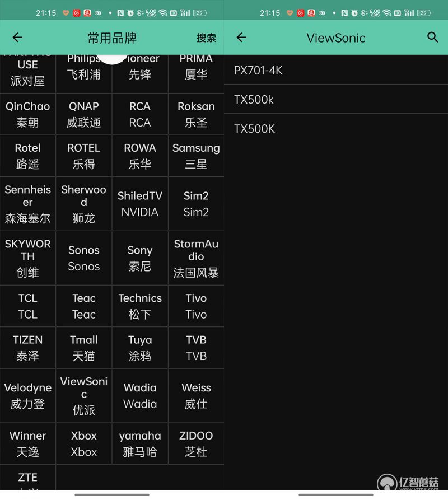
Task: Choose the Technics 松下 brand
Action: (x=140, y=306)
